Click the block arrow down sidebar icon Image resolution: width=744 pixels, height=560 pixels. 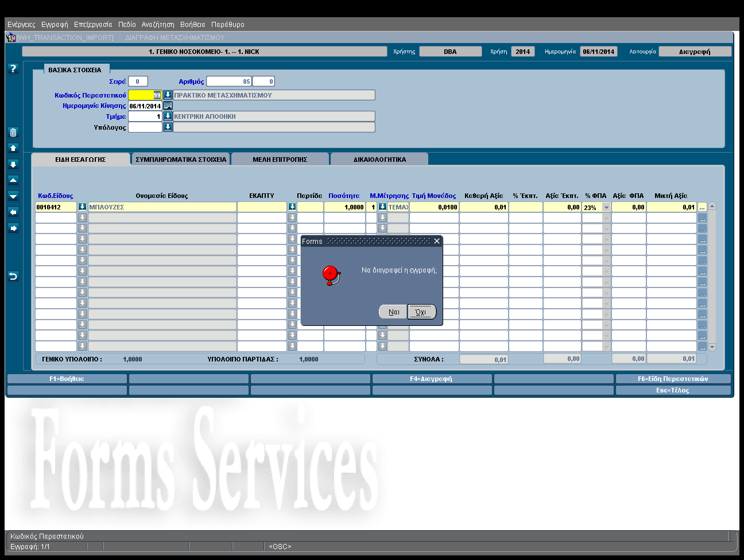tap(13, 164)
